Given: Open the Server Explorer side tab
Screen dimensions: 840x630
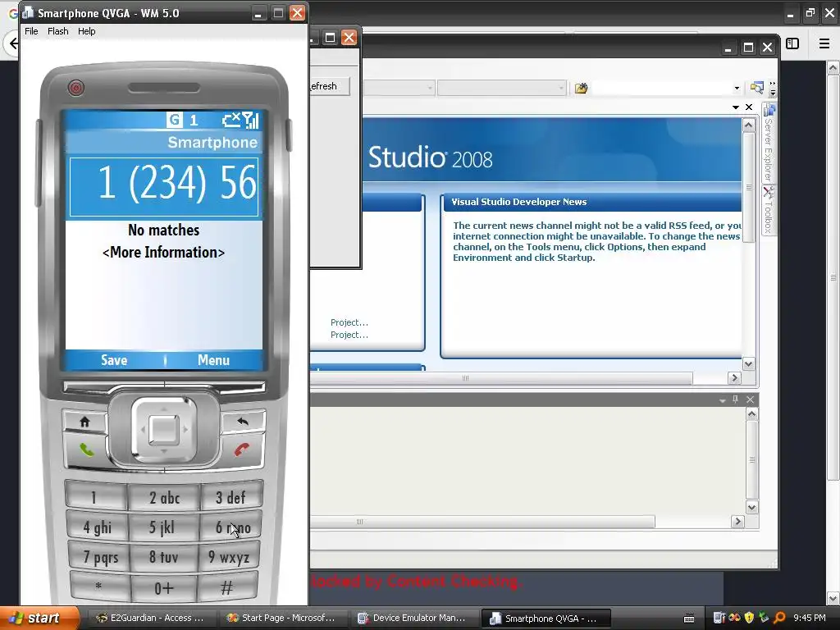Looking at the screenshot, I should pos(769,143).
